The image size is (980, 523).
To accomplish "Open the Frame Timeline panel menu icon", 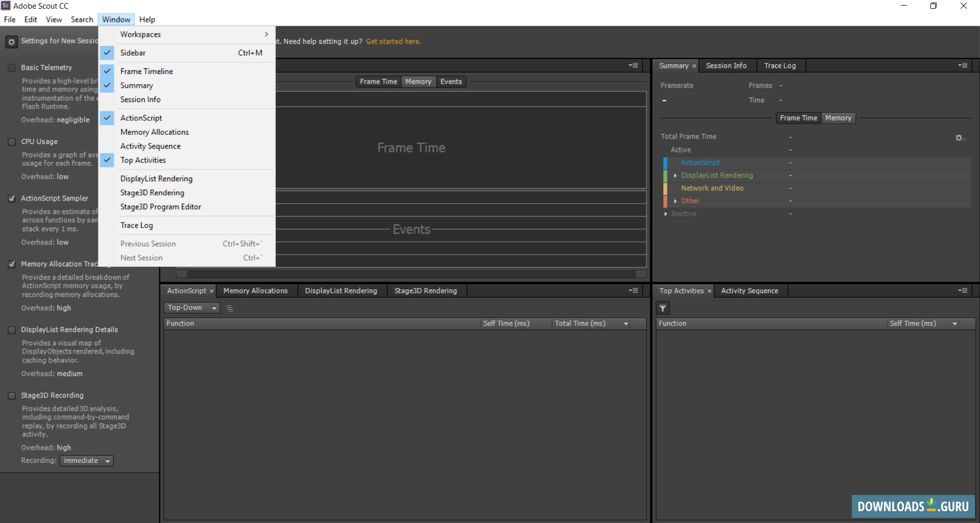I will click(x=633, y=65).
